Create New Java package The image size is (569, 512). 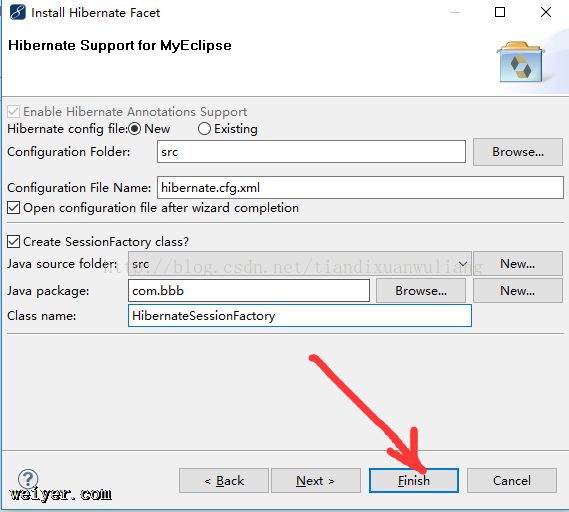coord(518,291)
